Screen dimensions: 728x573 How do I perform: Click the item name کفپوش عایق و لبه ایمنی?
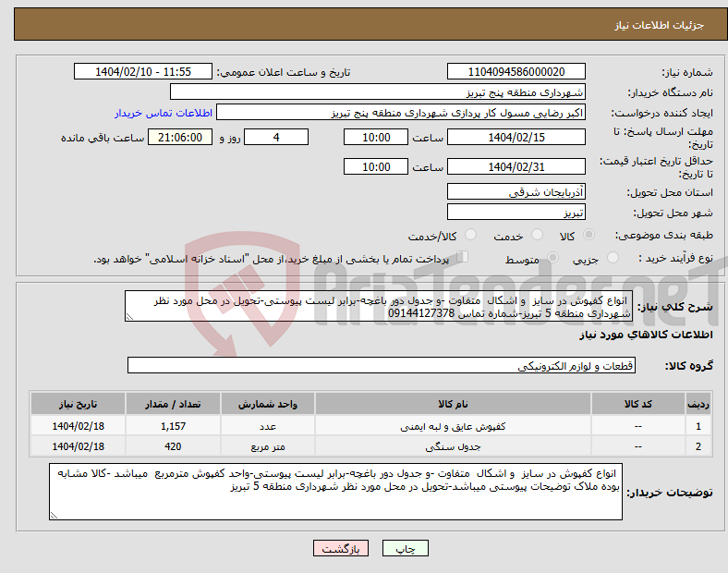tap(453, 426)
